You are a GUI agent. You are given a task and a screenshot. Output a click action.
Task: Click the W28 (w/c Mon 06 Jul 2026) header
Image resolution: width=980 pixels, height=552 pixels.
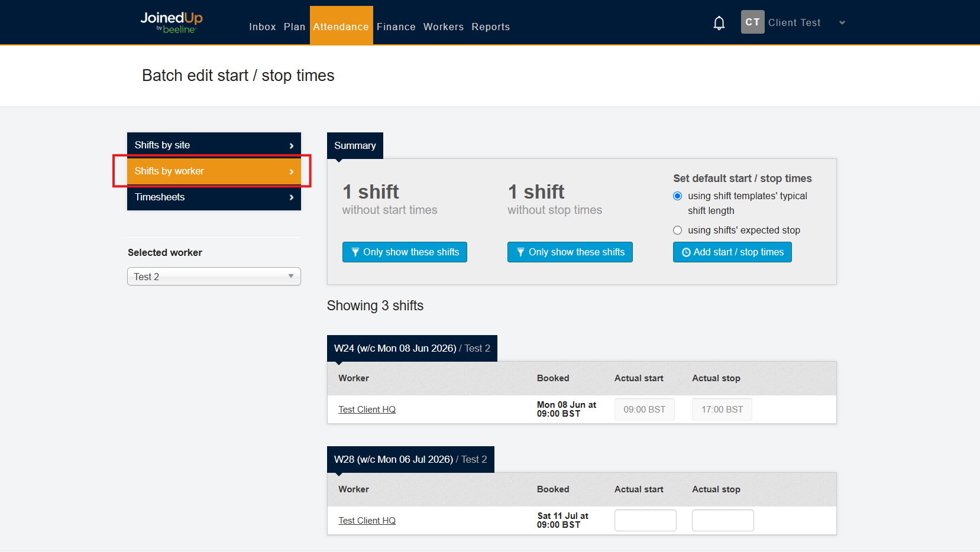(410, 459)
